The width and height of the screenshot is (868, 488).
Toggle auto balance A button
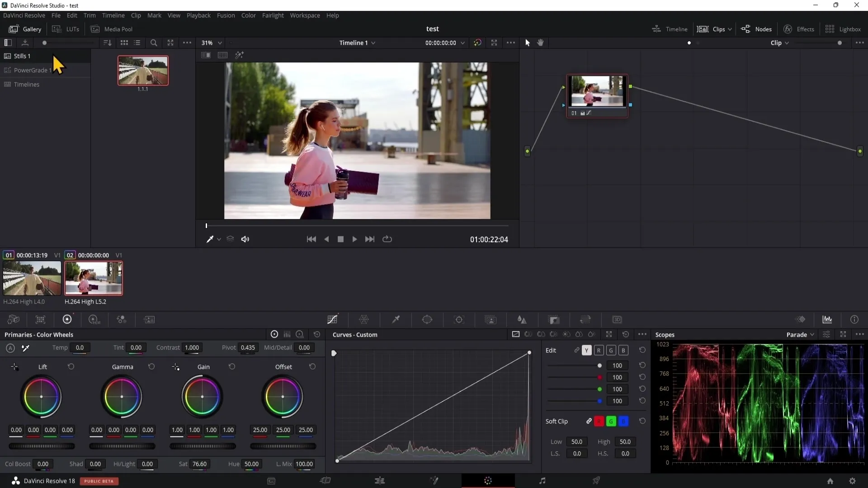tap(10, 348)
